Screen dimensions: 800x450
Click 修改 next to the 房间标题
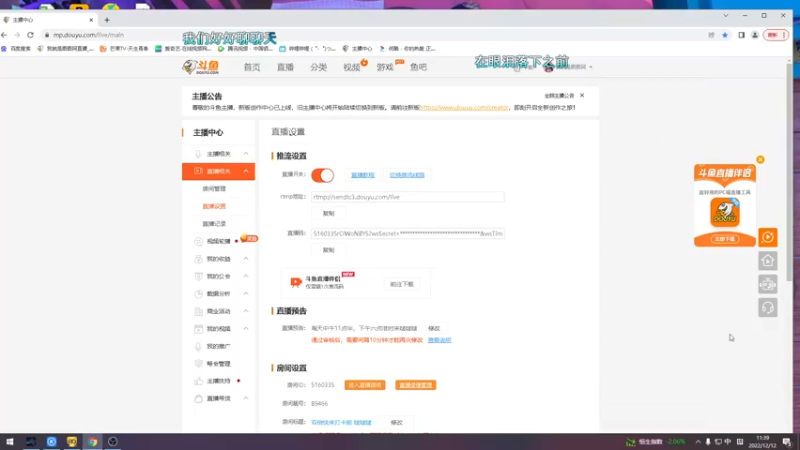[396, 422]
